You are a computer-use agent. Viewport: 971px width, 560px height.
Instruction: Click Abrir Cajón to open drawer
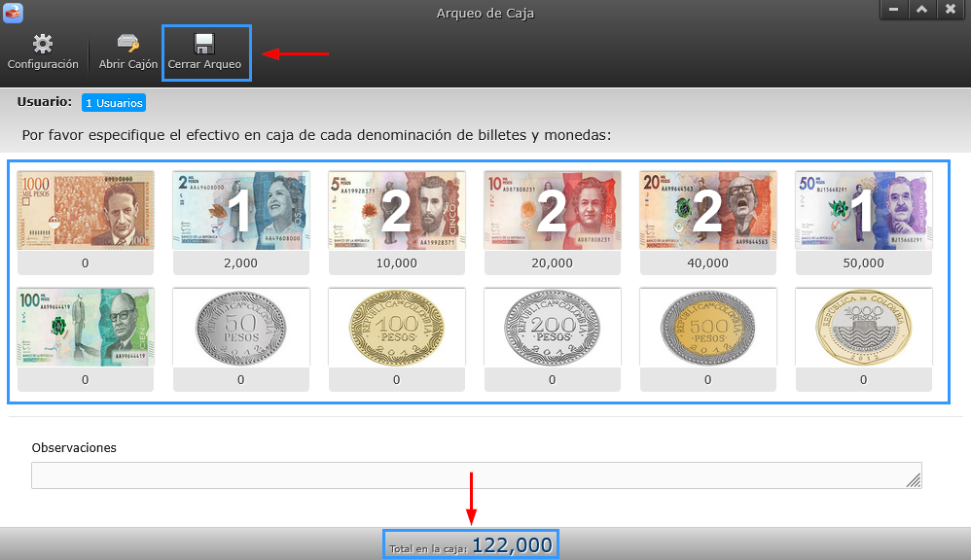[x=128, y=52]
